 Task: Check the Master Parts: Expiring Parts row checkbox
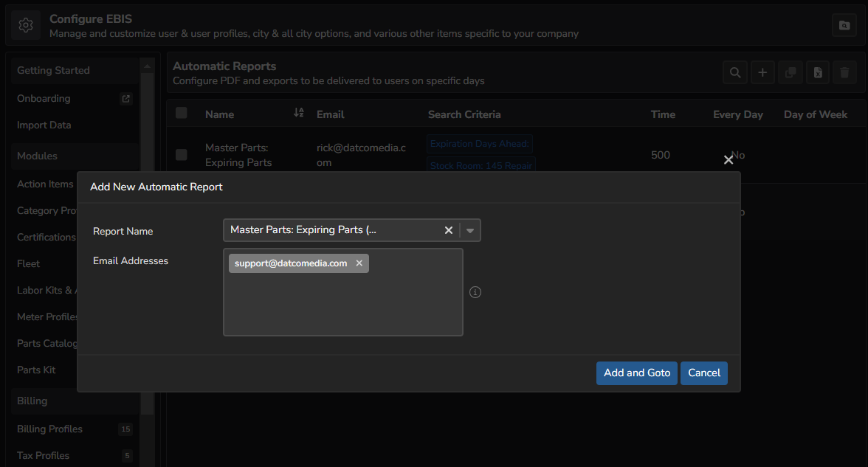181,155
